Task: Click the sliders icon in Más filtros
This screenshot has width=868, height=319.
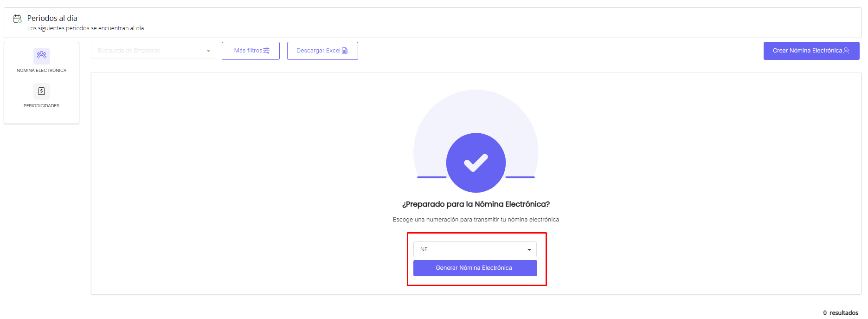Action: 266,51
